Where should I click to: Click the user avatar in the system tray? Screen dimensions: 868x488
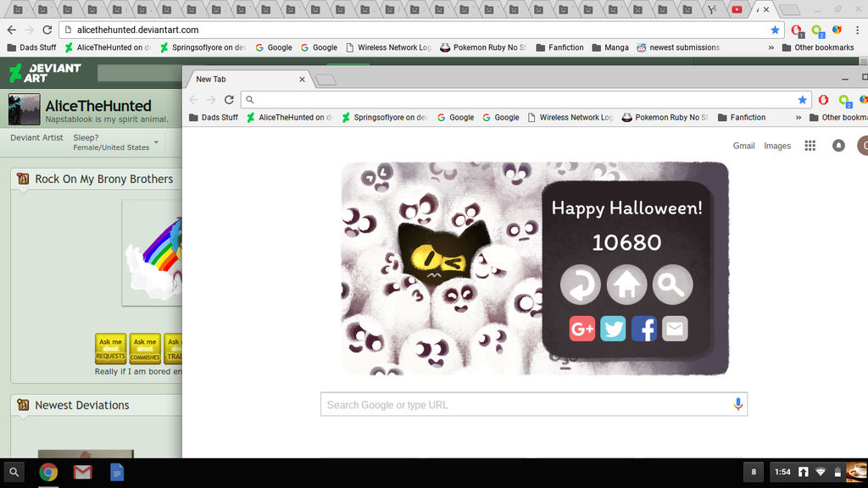tap(856, 472)
